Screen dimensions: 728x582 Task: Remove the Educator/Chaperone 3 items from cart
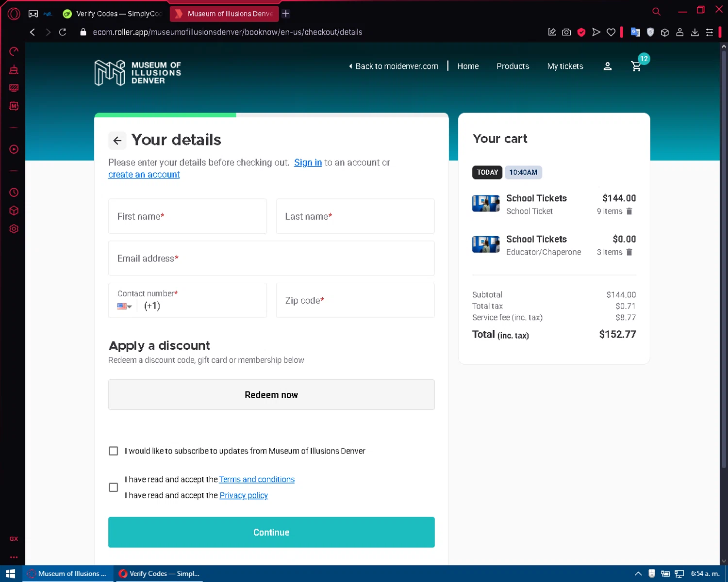point(629,252)
